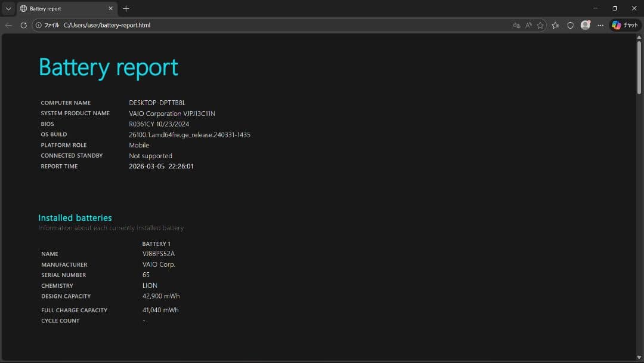Click the file info icon beside the URL
Image resolution: width=644 pixels, height=363 pixels.
point(39,25)
